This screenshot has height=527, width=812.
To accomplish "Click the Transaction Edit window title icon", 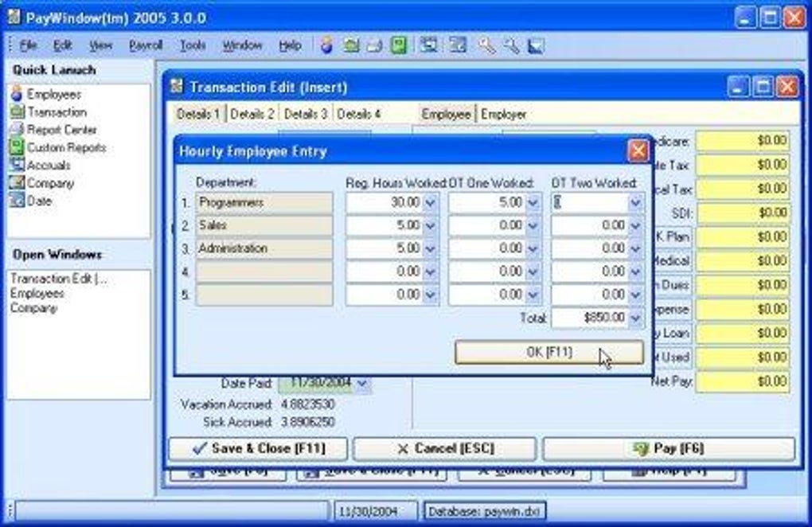I will tap(177, 86).
